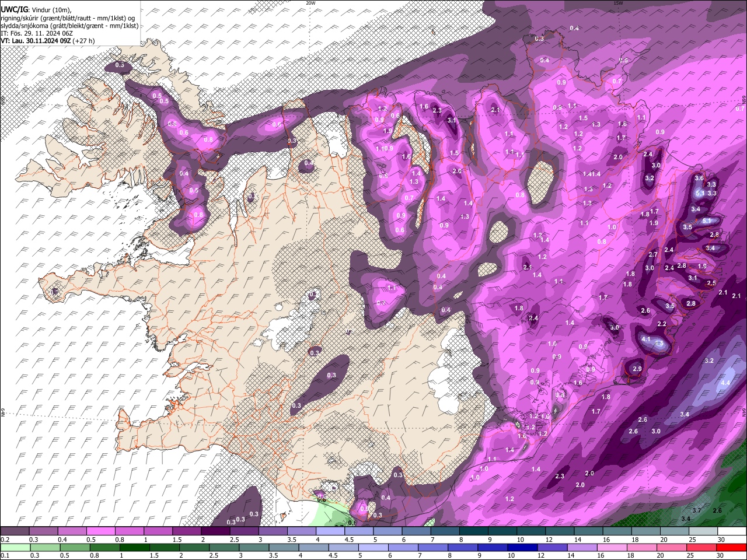Click the upper scale swatch labeled 4.5
The image size is (747, 560).
358,531
